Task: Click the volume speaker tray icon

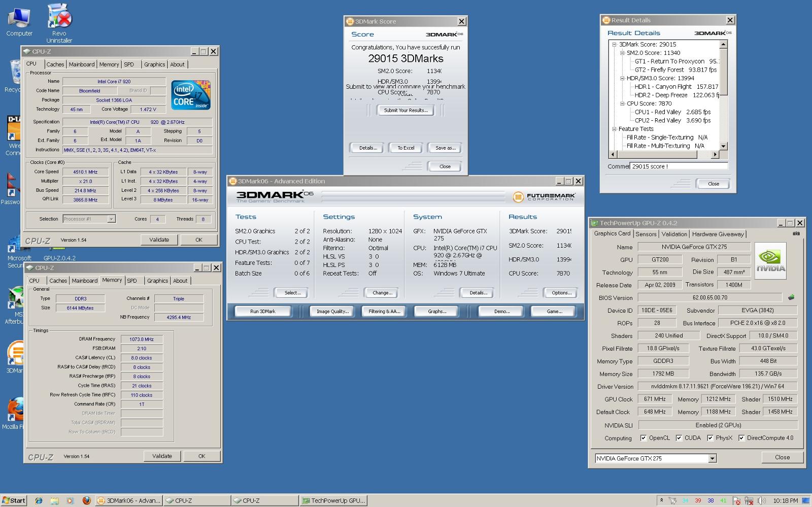Action: coord(761,501)
